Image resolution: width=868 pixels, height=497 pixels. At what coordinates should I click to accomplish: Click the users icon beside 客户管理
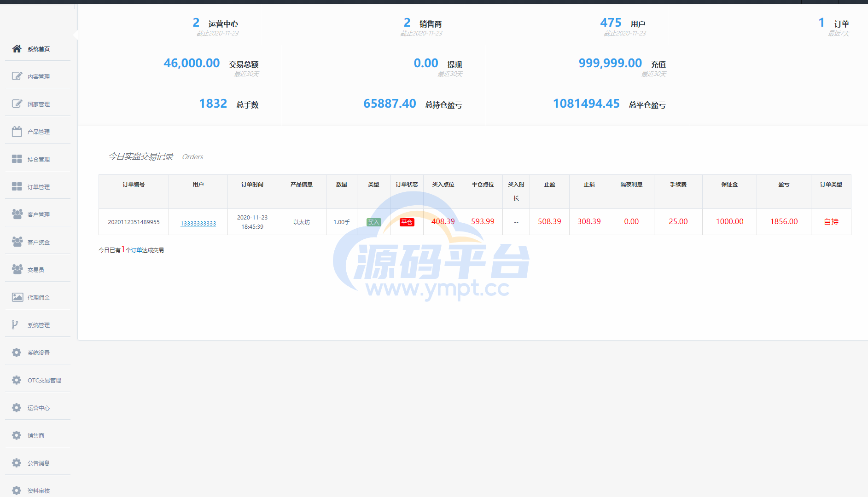17,214
